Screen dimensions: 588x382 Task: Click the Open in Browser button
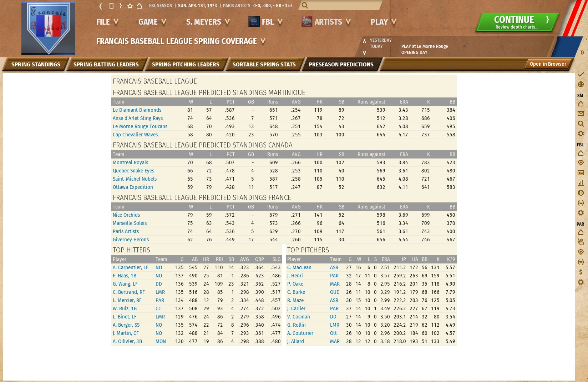(x=547, y=64)
